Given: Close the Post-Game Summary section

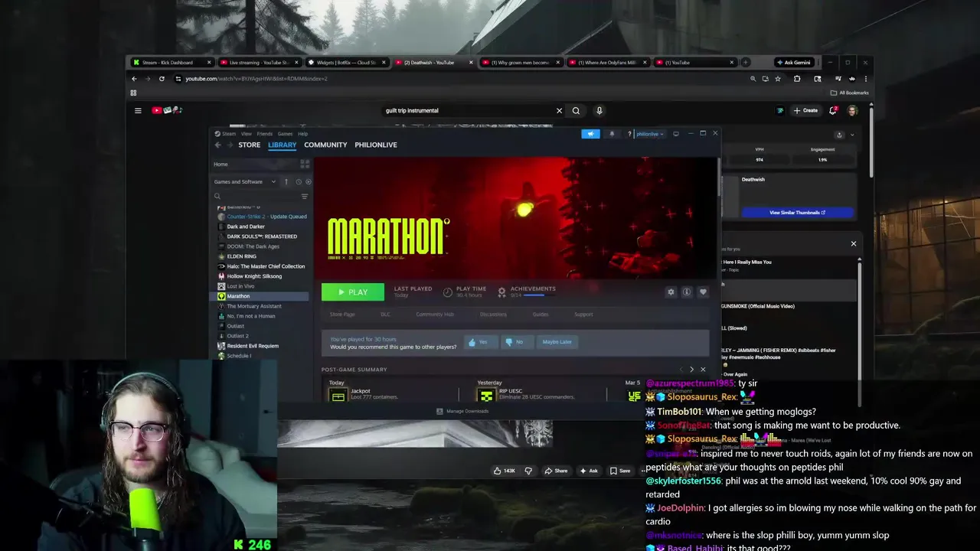Looking at the screenshot, I should coord(703,370).
